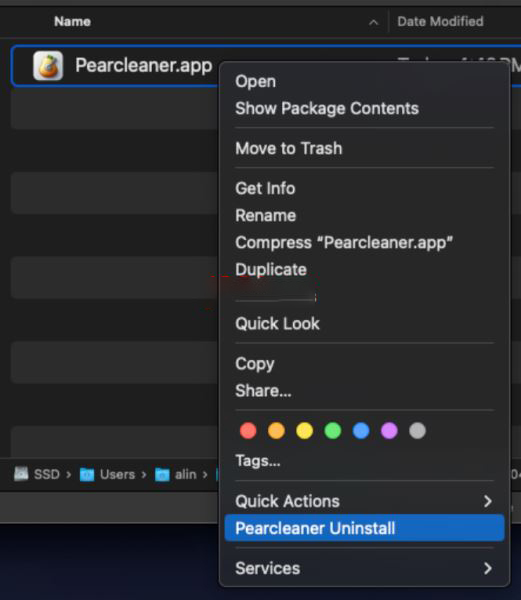Apply the blue tag color
521x600 pixels.
point(361,431)
